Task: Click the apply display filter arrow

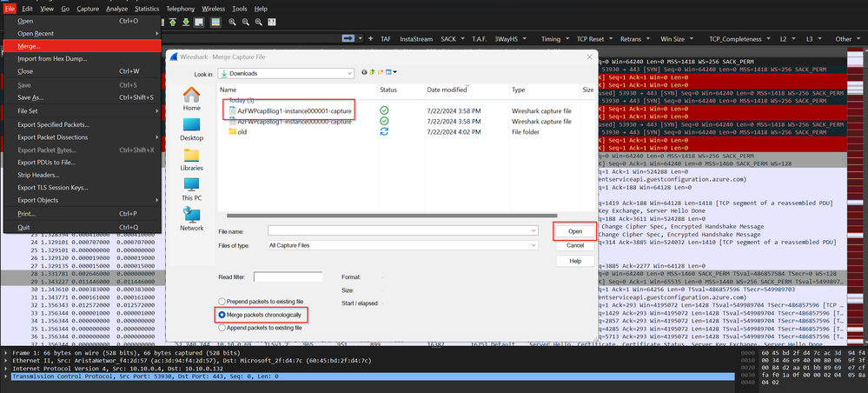Action: point(348,38)
